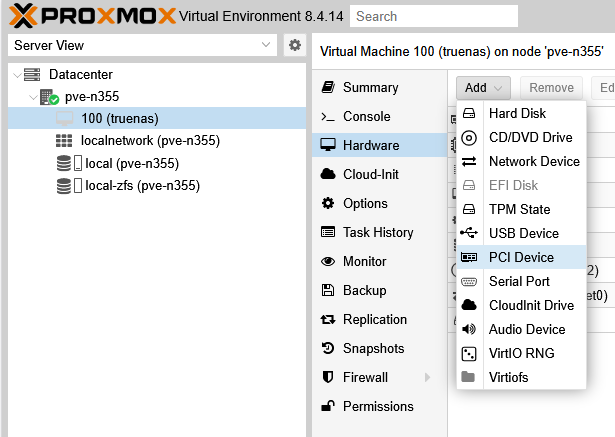Click the local storage database icon
This screenshot has width=615, height=437.
pyautogui.click(x=64, y=163)
